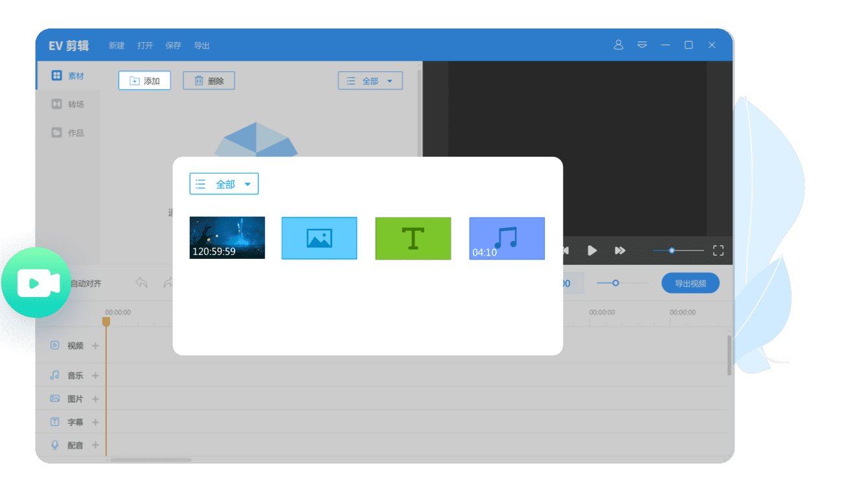Viewport: 868px width, 492px height.
Task: Add narration on the 配音 track
Action: click(x=95, y=445)
